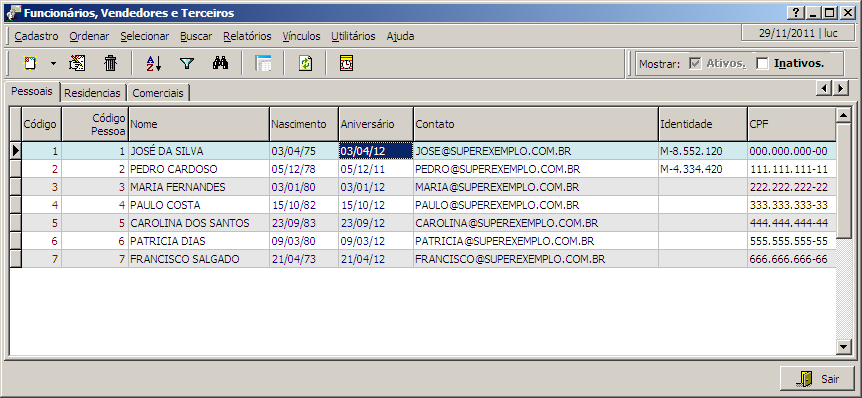
Task: Click the green refresh icon
Action: point(305,63)
